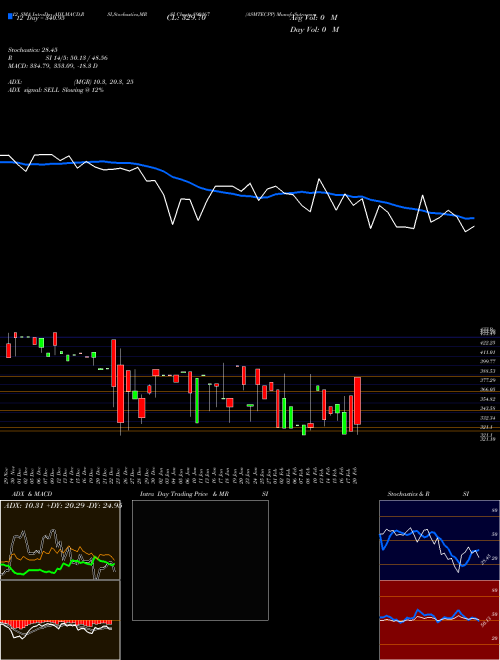The image size is (500, 660).
Task: Click the 422.23 price axis label
Action: (488, 343)
